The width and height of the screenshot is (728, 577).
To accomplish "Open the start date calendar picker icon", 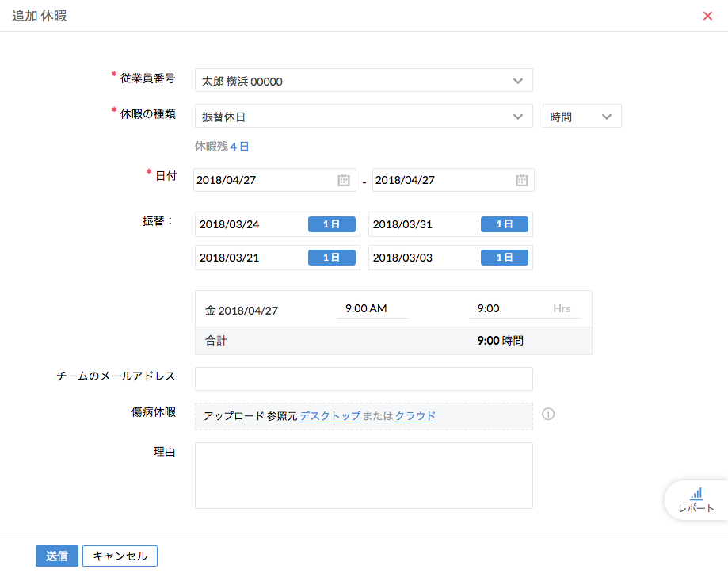I will click(343, 180).
